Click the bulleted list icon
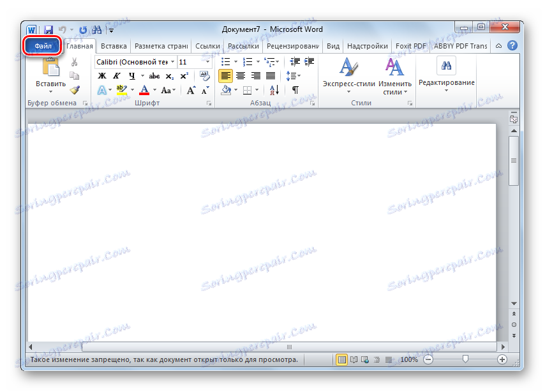The height and width of the screenshot is (392, 545). pyautogui.click(x=225, y=62)
